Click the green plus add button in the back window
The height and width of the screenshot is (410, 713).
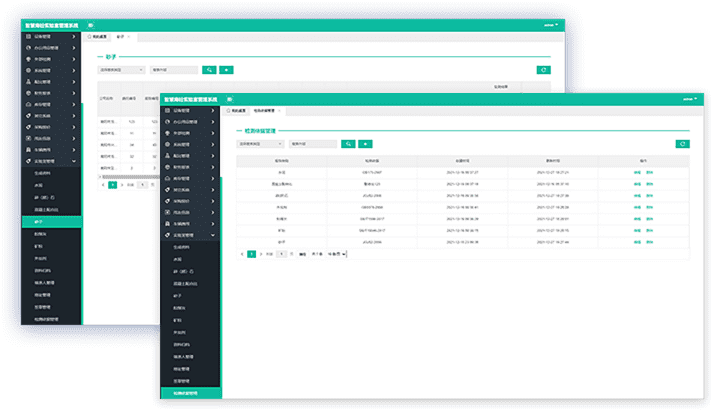click(226, 70)
